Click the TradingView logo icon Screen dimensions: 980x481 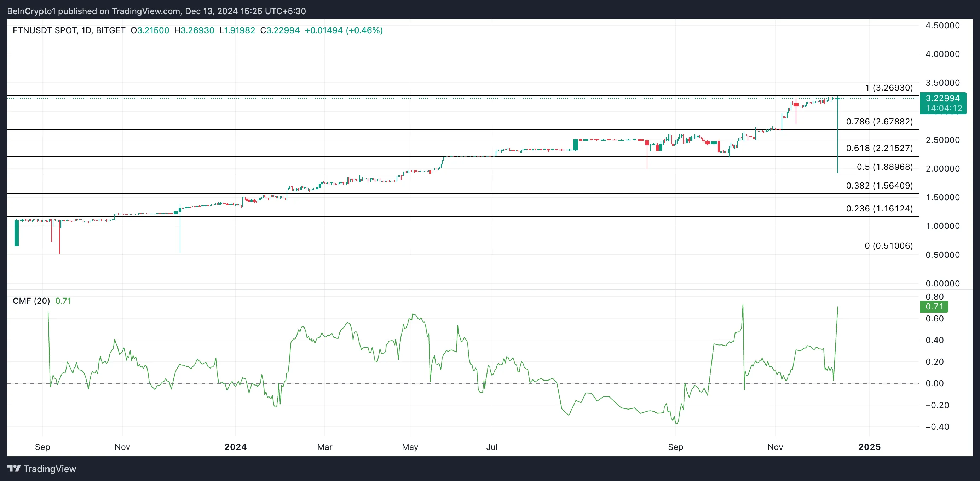click(x=14, y=469)
